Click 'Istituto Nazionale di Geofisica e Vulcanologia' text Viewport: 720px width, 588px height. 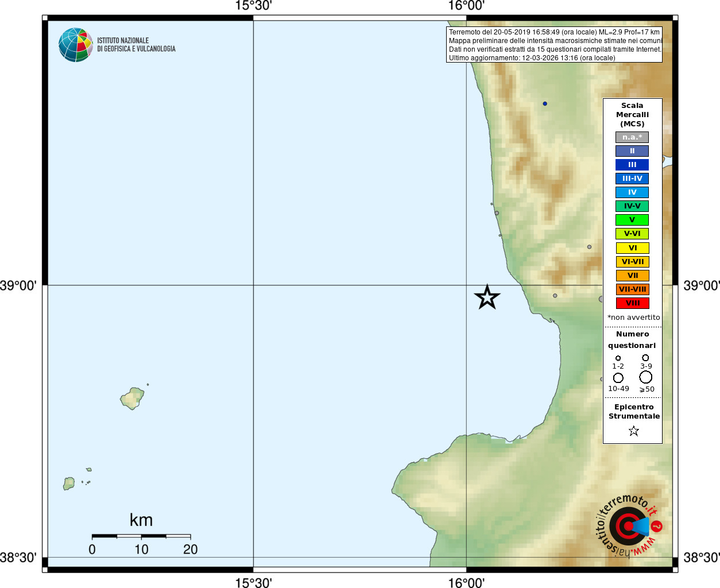point(136,45)
